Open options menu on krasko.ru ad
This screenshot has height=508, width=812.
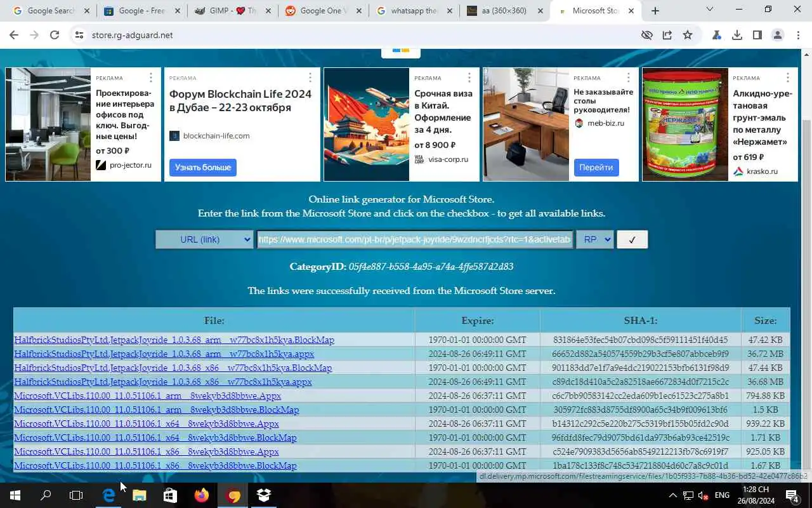[x=788, y=77]
